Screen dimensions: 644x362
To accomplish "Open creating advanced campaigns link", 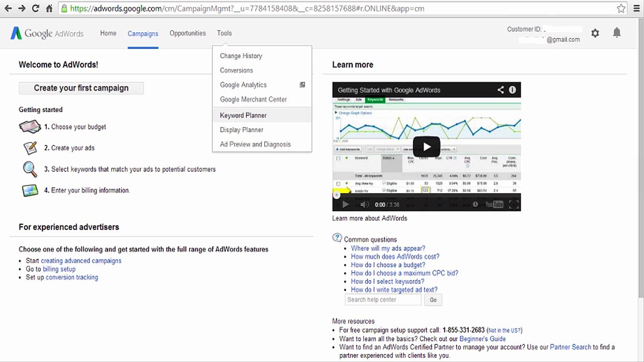I will coord(81,261).
